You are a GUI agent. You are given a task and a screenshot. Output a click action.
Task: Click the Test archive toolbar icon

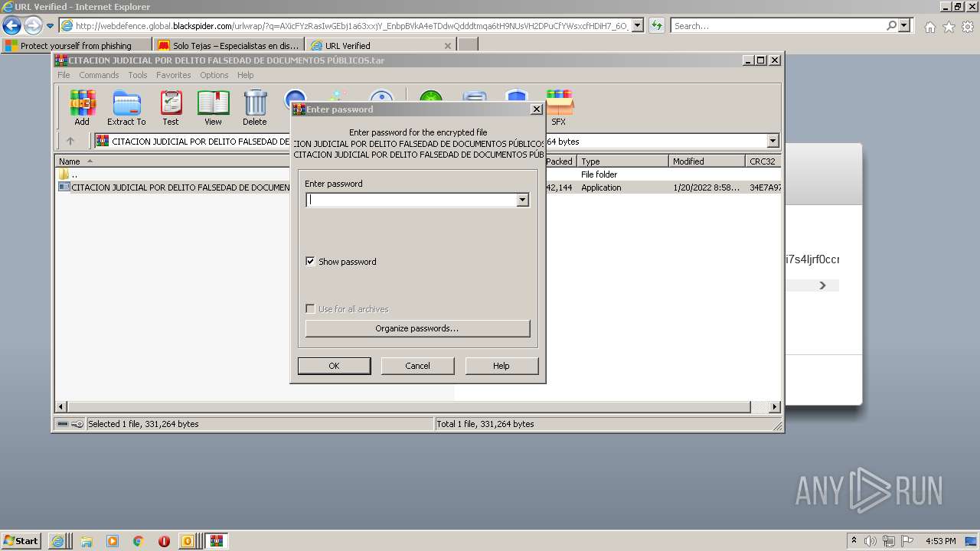coord(171,108)
